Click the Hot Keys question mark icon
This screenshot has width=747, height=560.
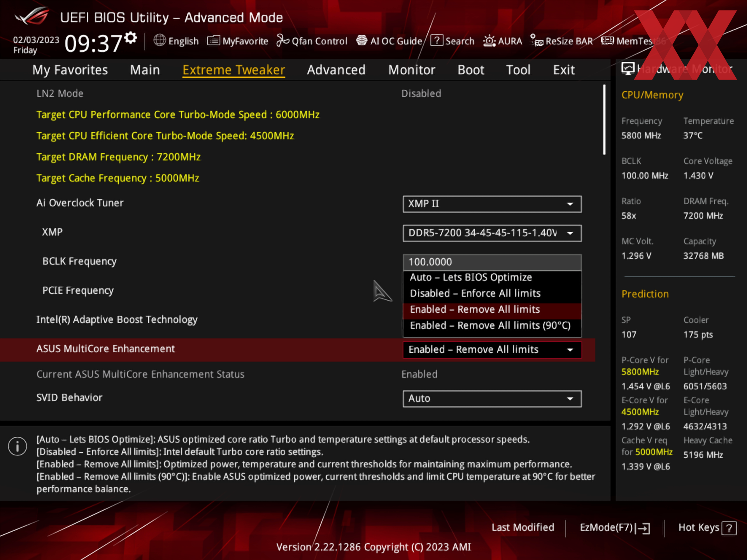point(729,528)
